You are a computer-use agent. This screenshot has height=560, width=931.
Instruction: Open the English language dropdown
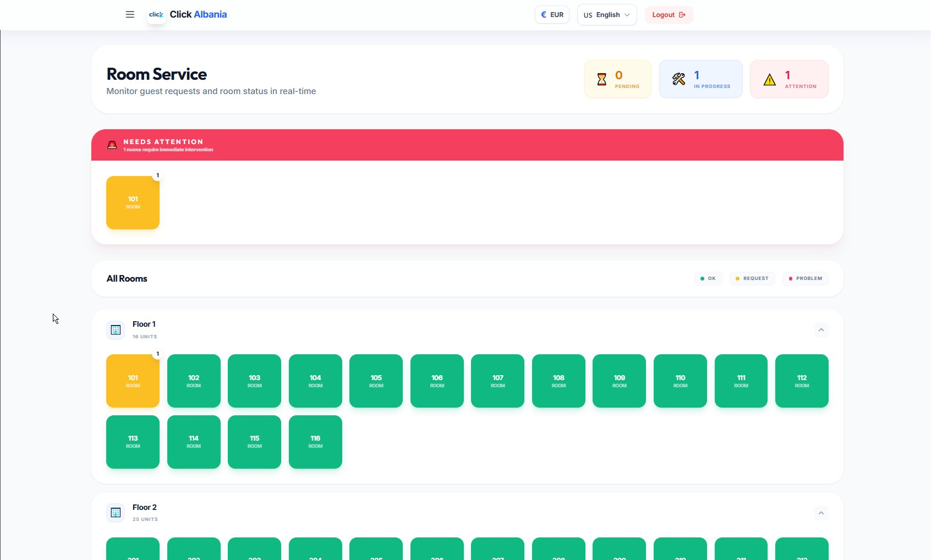(607, 15)
